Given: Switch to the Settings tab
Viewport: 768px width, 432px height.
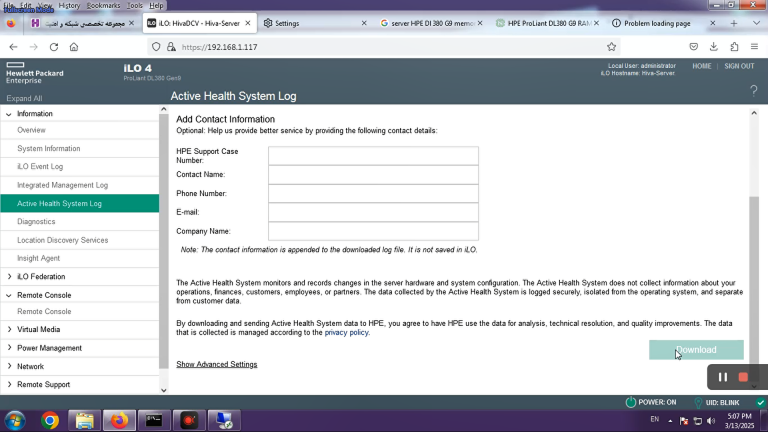Looking at the screenshot, I should 315,23.
